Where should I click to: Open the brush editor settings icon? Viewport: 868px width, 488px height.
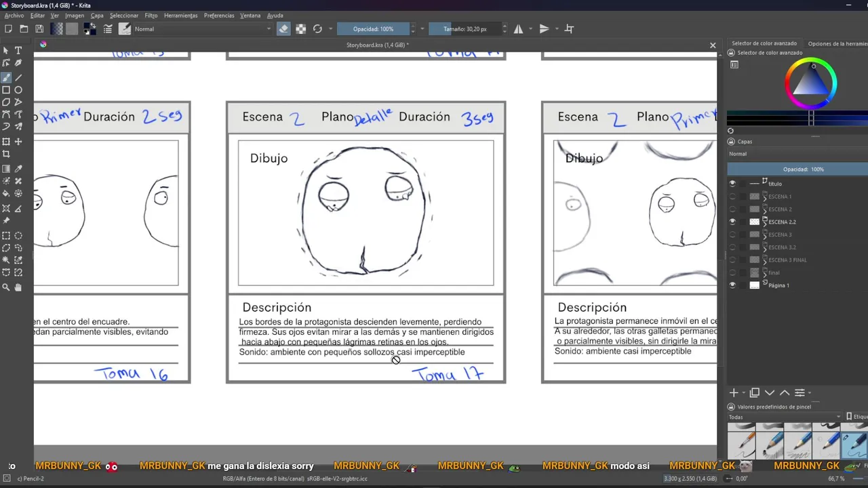tap(108, 28)
